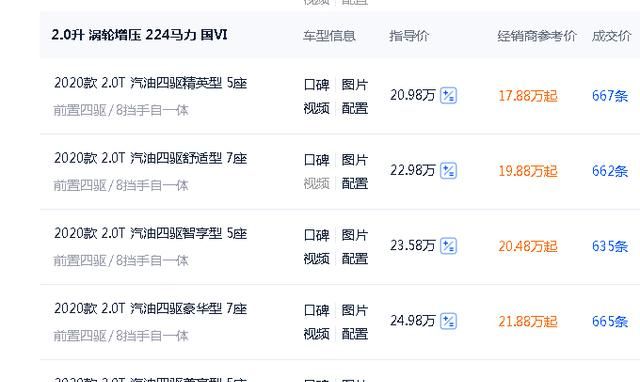Click dealer price 21.88万起
The height and width of the screenshot is (382, 640).
(x=528, y=321)
